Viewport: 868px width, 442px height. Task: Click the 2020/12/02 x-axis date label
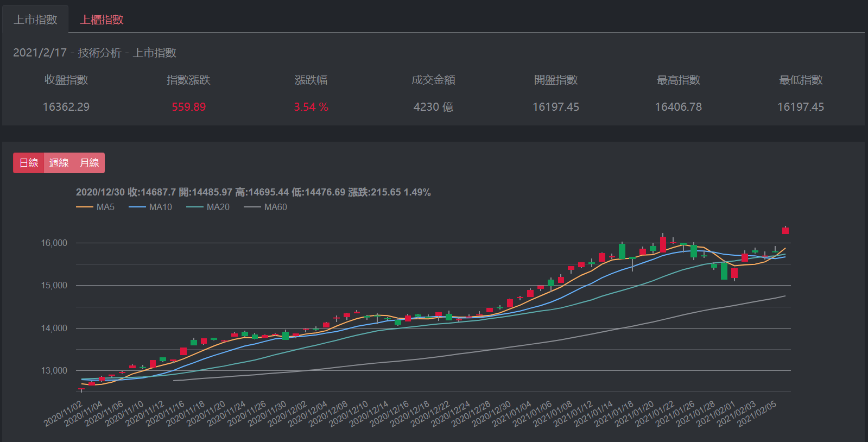288,413
